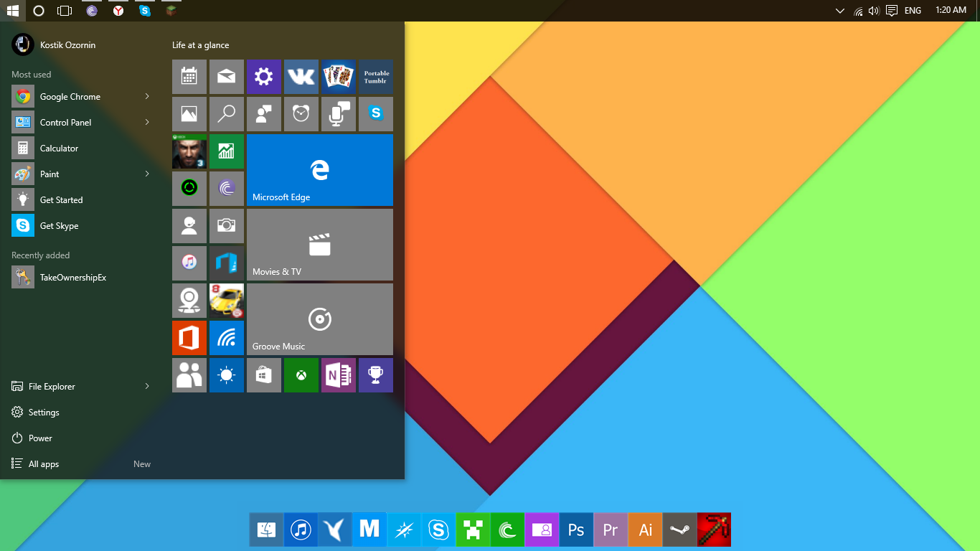Open the 1:20 AM clock flyout

point(951,11)
